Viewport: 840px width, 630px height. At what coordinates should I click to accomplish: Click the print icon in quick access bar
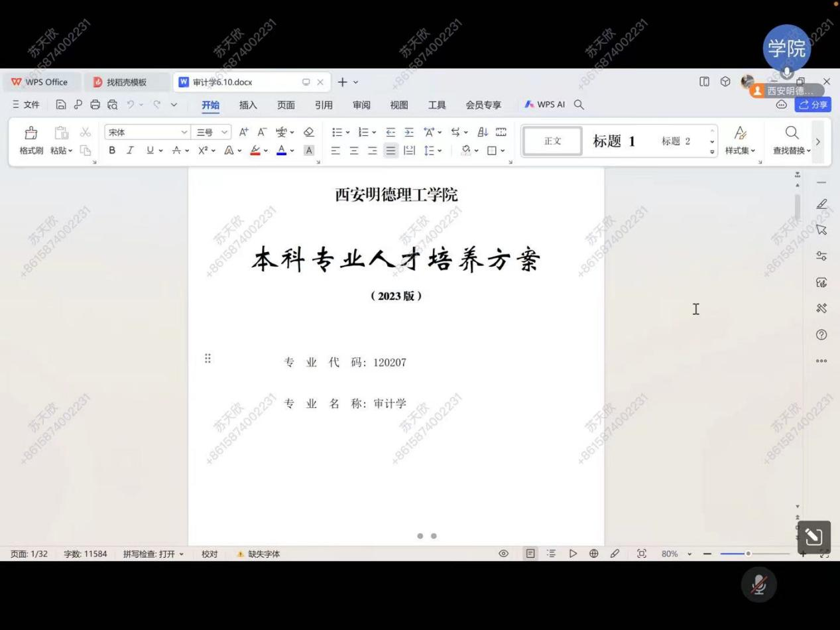[95, 105]
